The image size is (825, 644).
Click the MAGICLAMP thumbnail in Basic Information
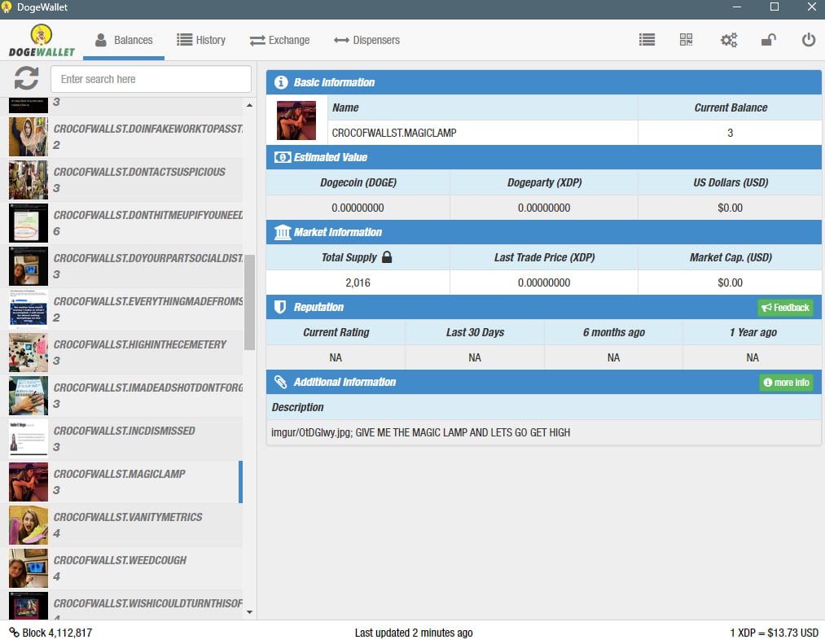coord(296,120)
